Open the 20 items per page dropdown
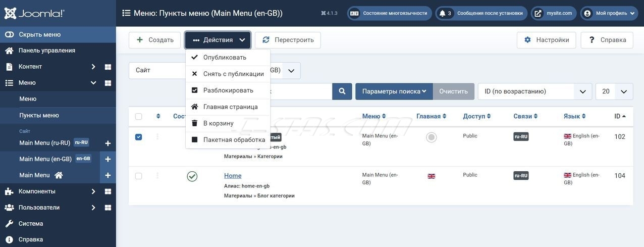Viewport: 644px width, 247px height. tap(614, 91)
